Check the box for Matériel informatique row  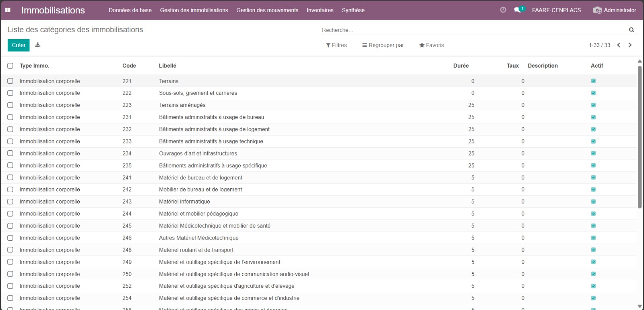click(x=10, y=202)
